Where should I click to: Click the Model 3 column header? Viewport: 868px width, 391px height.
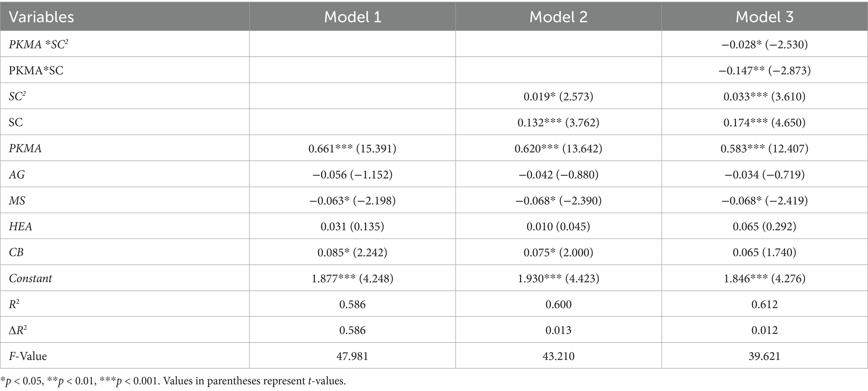(764, 17)
